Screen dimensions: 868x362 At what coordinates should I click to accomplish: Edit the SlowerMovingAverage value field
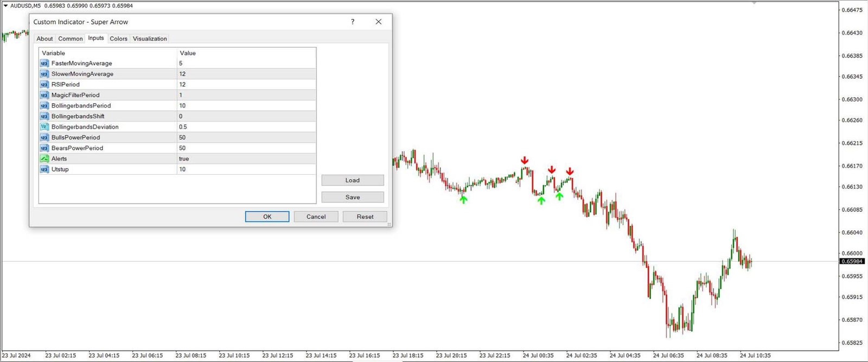[246, 74]
